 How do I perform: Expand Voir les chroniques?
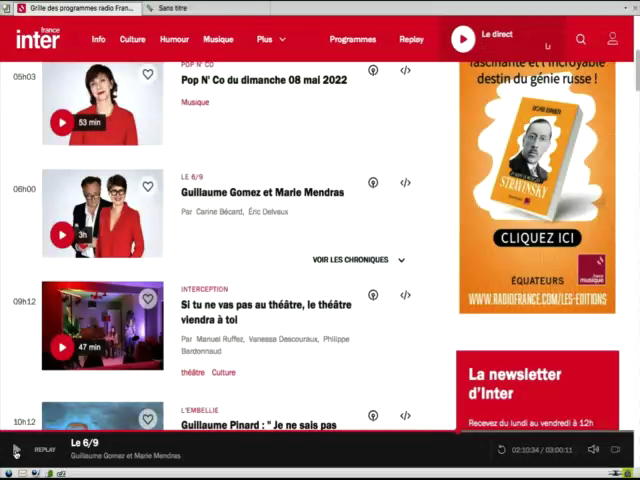point(358,260)
